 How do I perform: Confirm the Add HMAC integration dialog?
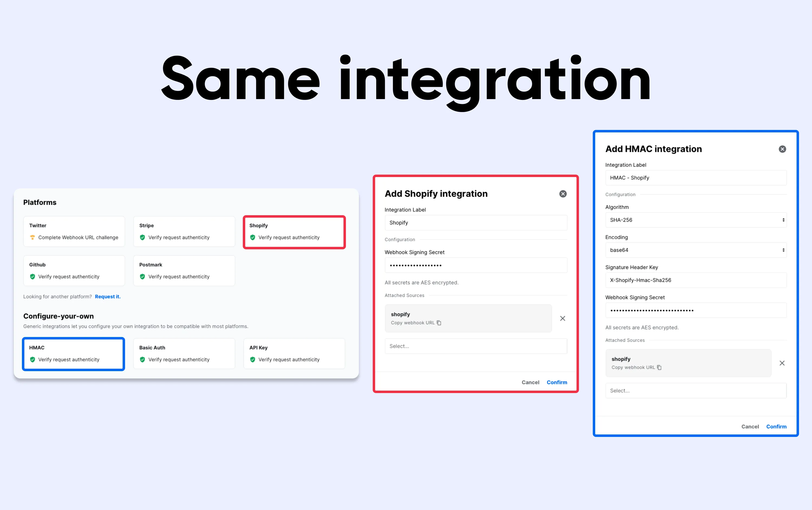776,427
